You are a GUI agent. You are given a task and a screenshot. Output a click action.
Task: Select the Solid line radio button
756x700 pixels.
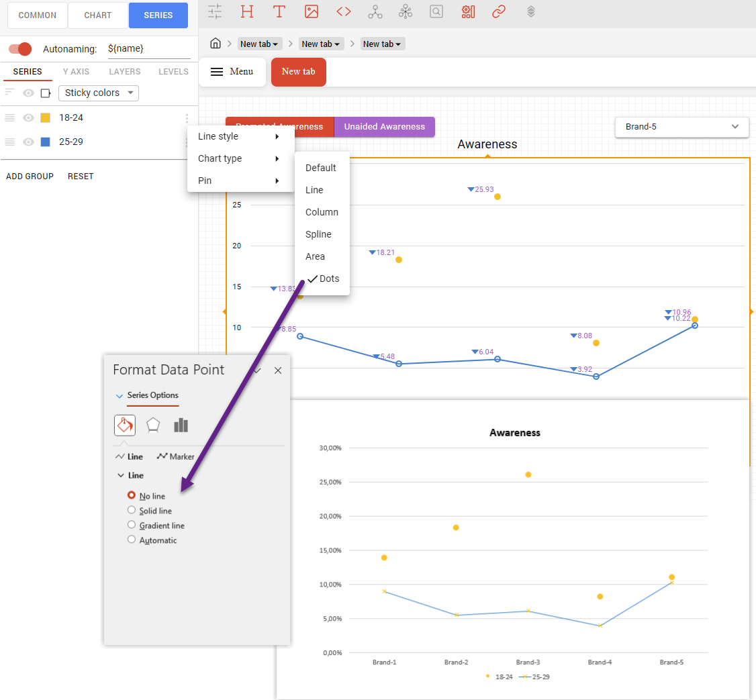coord(132,511)
